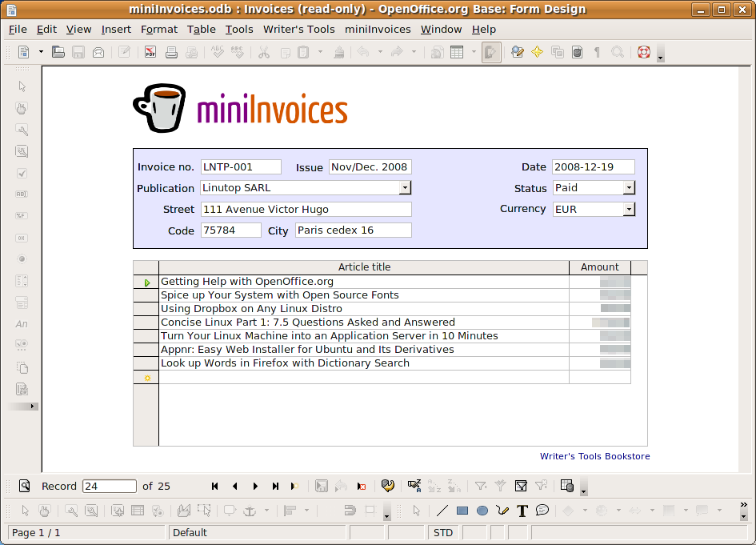Open the Writer's Tools menu
Viewport: 756px width, 545px height.
[x=299, y=30]
